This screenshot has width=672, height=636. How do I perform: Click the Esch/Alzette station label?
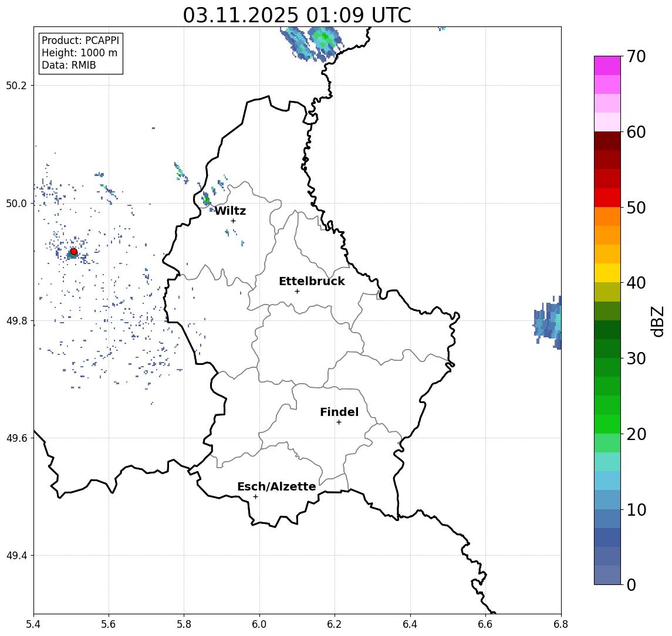coord(276,486)
